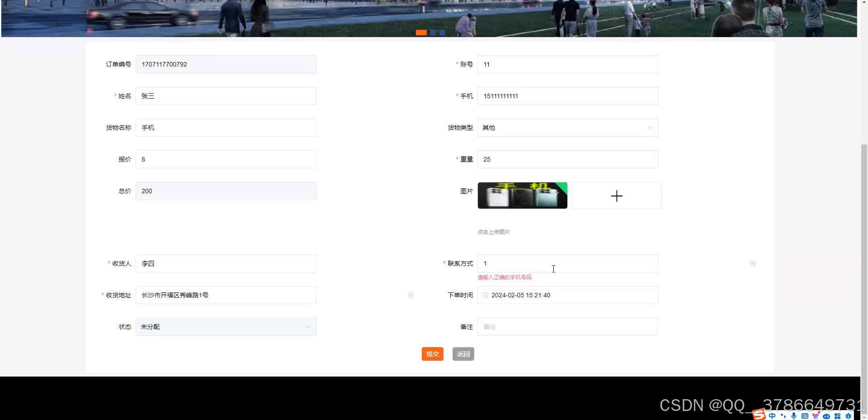The image size is (868, 420).
Task: Select the second carousel indicator dot
Action: coord(433,33)
